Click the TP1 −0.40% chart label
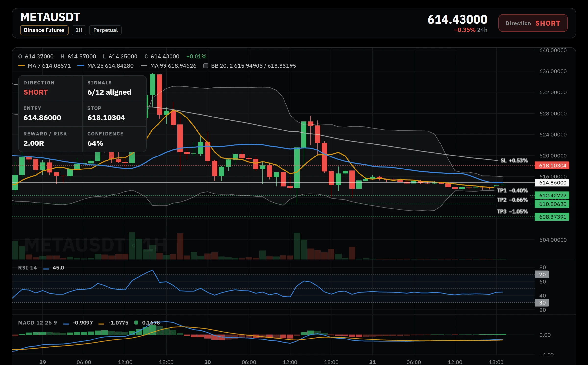 click(x=512, y=190)
